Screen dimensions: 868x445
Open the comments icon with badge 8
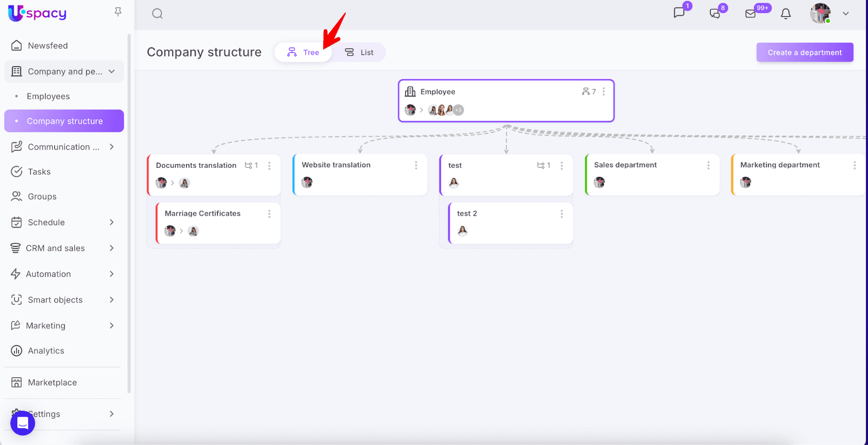tap(715, 14)
